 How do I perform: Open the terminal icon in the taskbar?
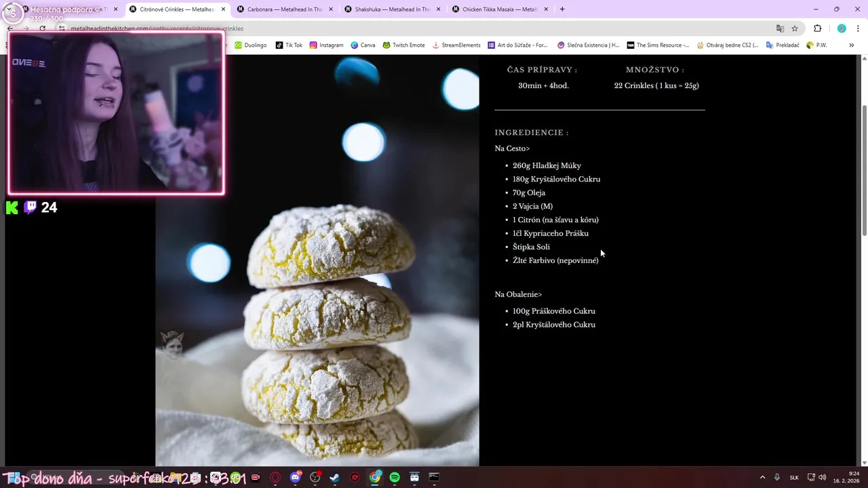click(x=434, y=477)
